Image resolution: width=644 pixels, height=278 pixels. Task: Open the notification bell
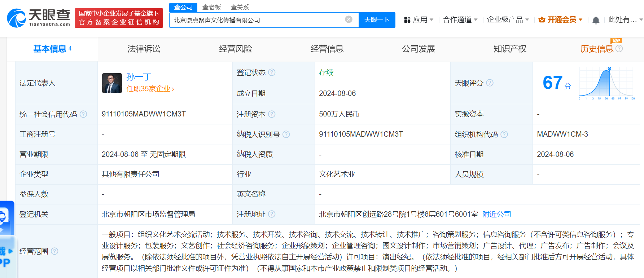(x=596, y=20)
